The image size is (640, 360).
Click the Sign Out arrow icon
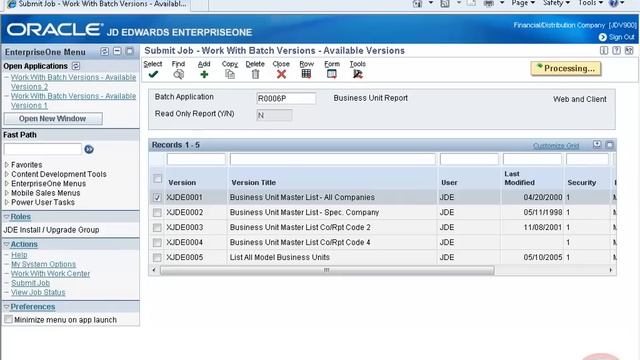[602, 37]
